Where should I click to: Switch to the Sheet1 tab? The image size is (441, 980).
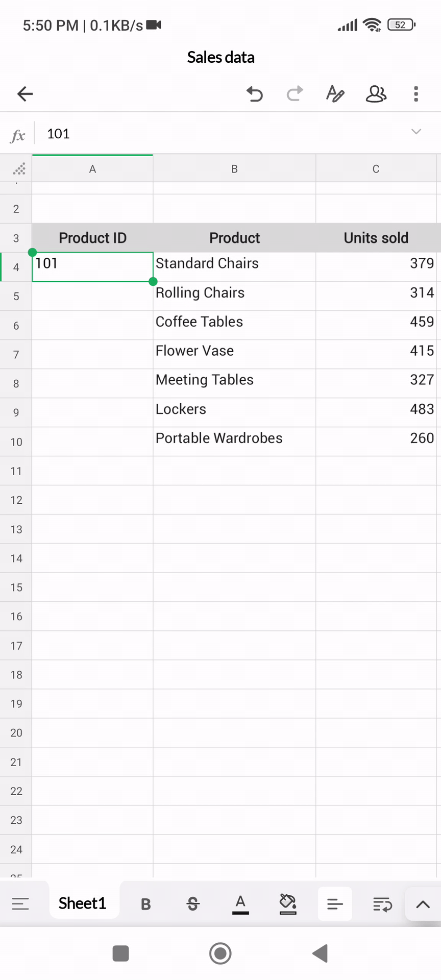click(x=83, y=903)
